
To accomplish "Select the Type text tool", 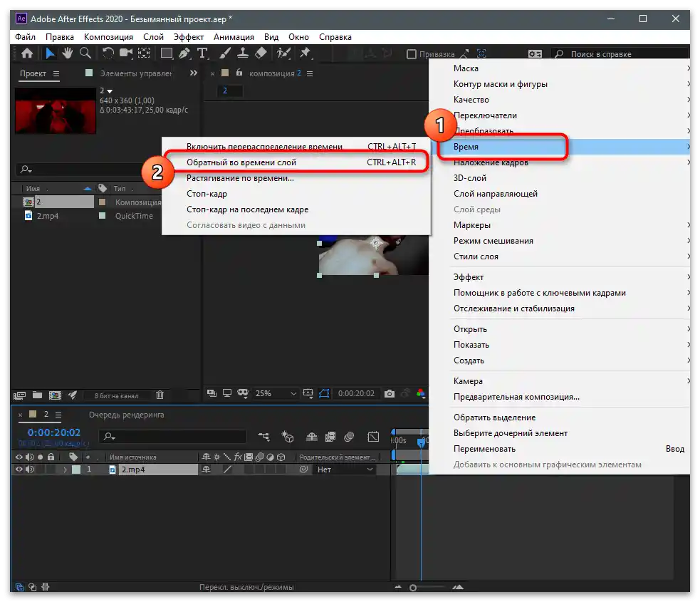I will tap(202, 53).
